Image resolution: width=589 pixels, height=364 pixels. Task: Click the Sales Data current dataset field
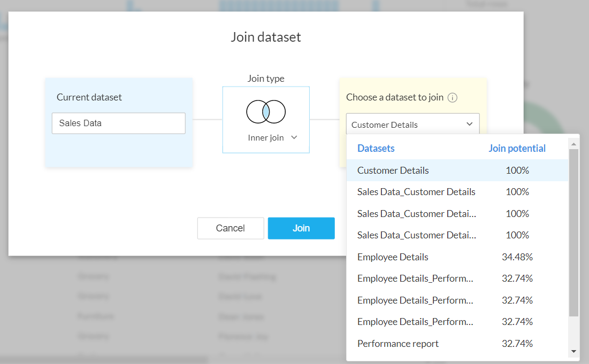pos(119,123)
